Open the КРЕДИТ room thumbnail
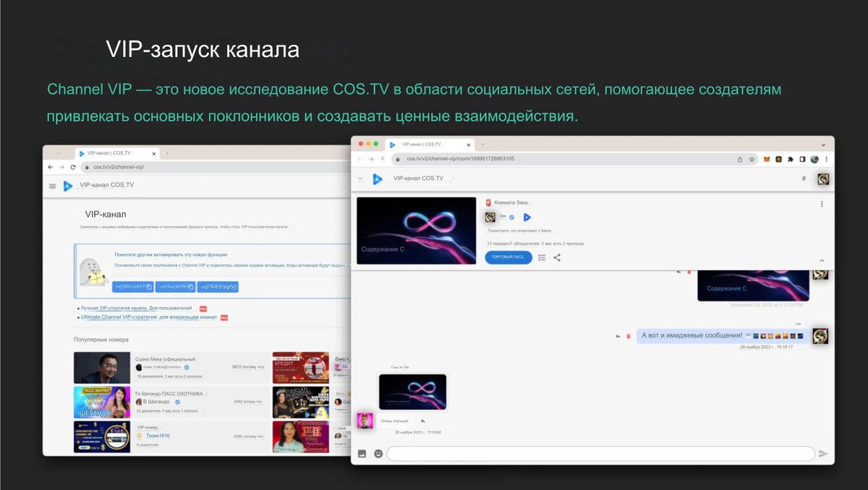868x490 pixels. coord(300,367)
